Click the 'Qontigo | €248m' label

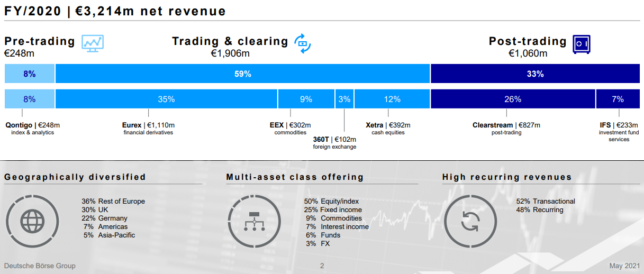pos(32,125)
